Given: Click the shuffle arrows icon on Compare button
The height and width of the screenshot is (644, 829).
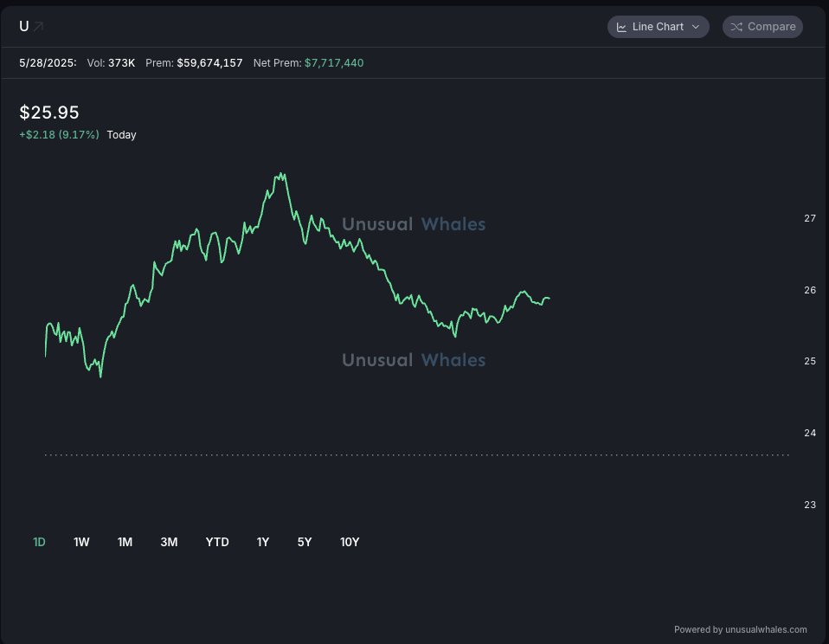Looking at the screenshot, I should 736,27.
